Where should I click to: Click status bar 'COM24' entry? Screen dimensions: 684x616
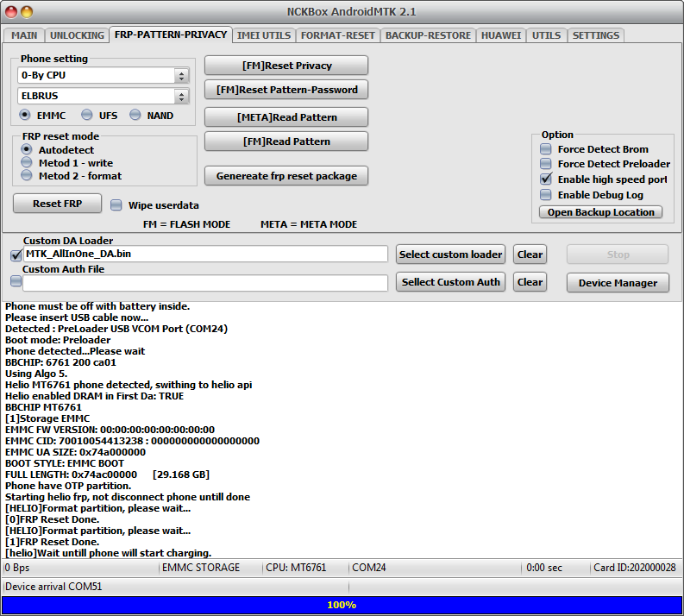click(x=368, y=568)
